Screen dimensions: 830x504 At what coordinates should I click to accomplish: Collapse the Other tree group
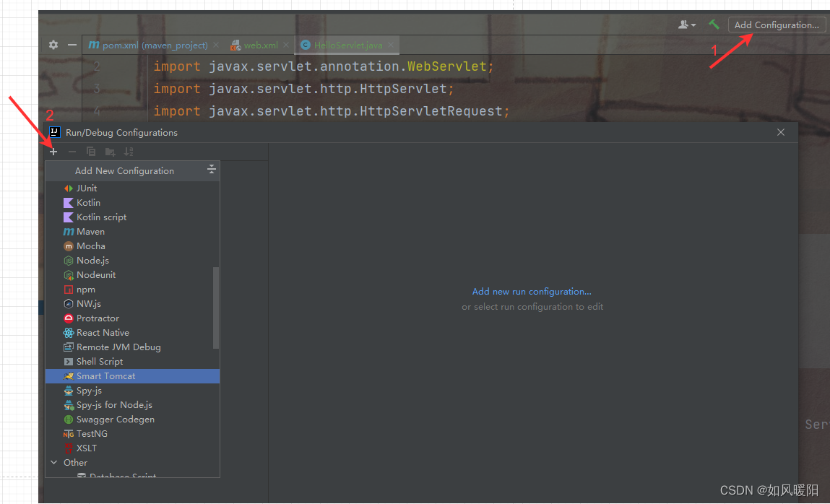53,462
